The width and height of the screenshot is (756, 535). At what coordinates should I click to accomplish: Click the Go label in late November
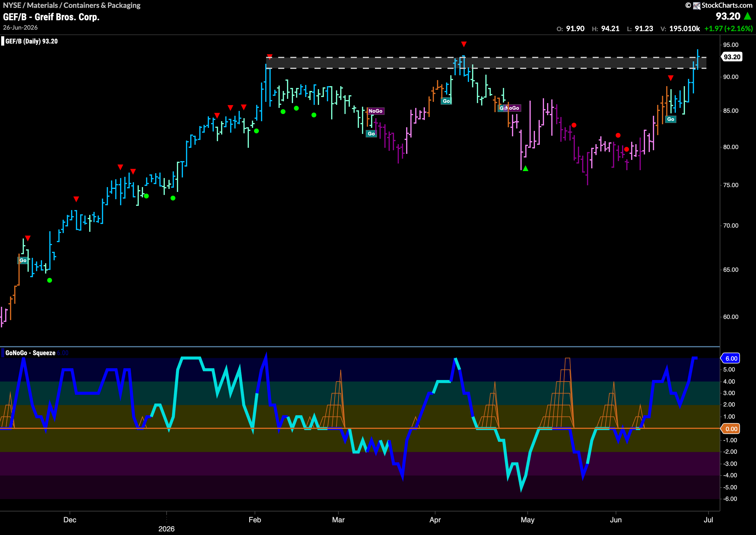pos(23,260)
